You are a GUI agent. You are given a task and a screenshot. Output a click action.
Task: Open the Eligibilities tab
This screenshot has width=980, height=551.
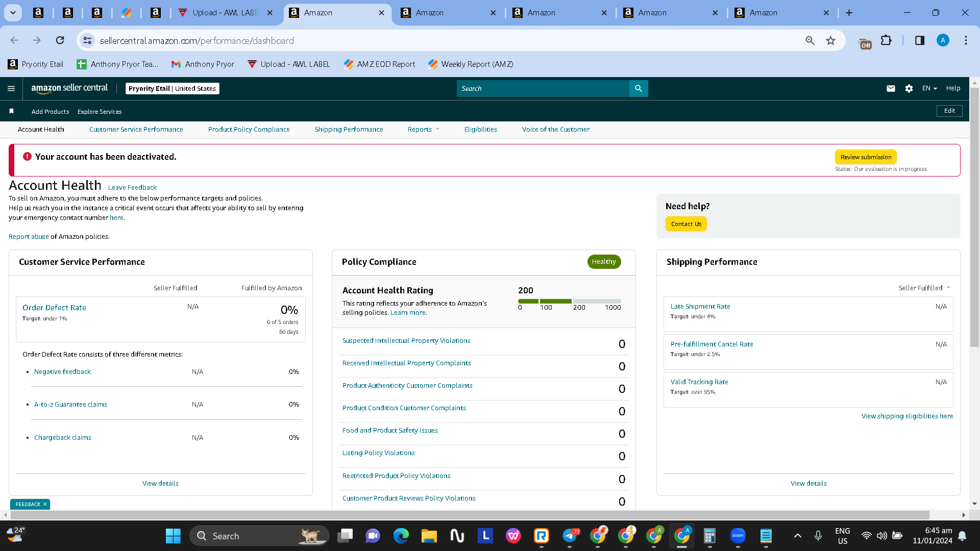click(481, 129)
